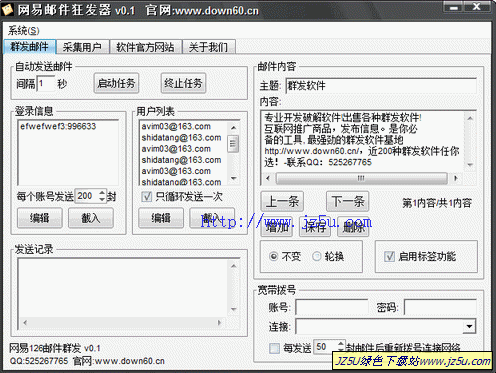The image size is (496, 373).
Task: Toggle the 只循环发送一次 checkbox
Action: (x=147, y=197)
